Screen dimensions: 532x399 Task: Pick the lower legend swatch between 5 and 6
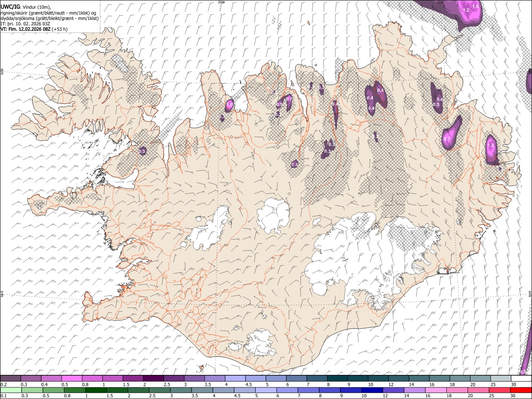(266, 390)
